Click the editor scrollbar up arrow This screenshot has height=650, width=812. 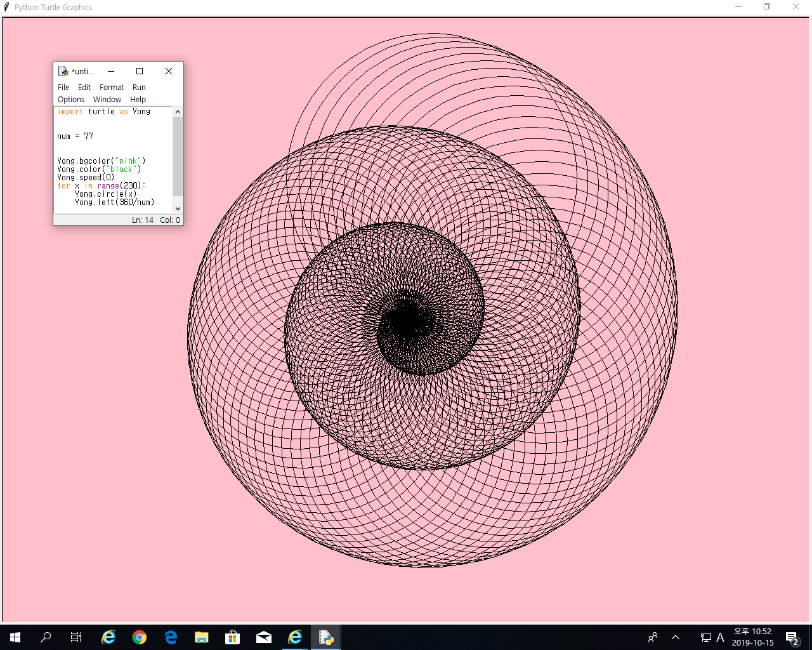[178, 112]
